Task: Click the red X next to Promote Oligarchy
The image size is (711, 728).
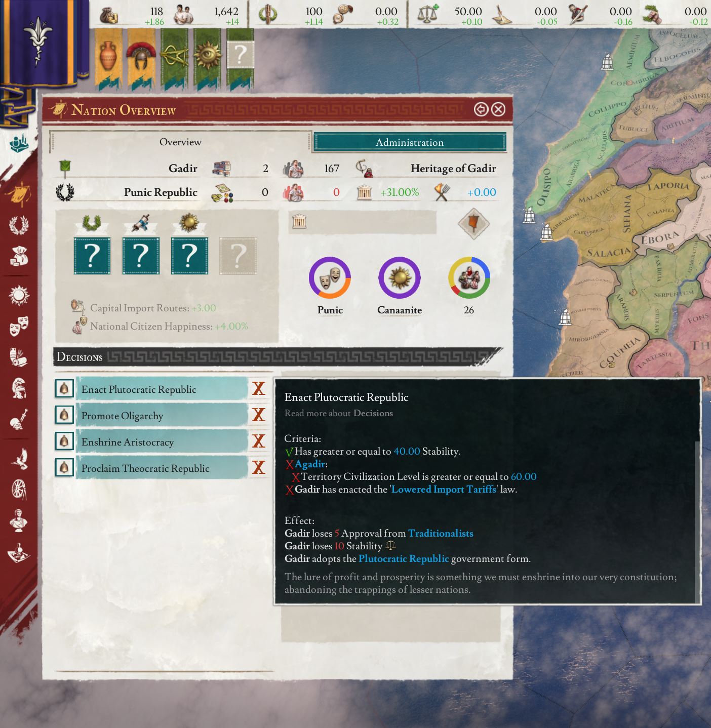Action: click(259, 415)
